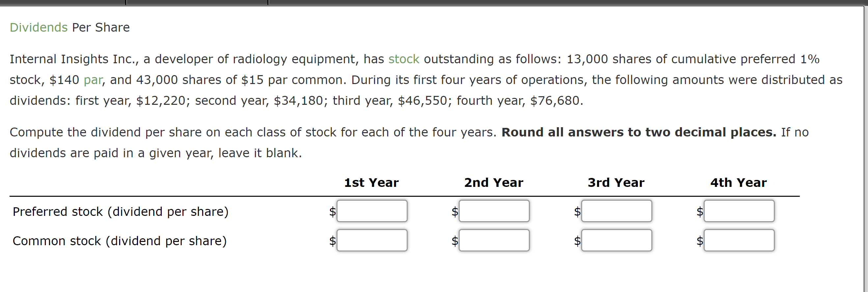Viewport: 868px width, 292px height.
Task: Click the Common stock 3rd Year input field
Action: 617,240
